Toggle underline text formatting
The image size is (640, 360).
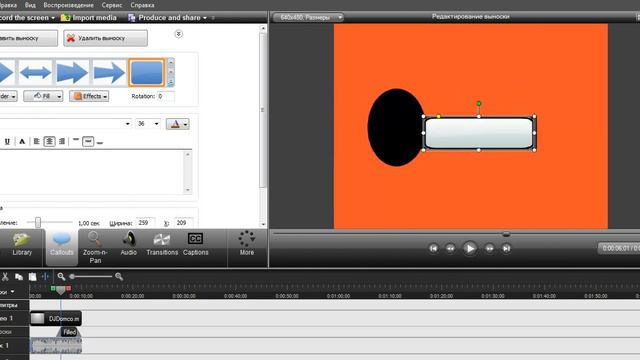pos(7,142)
